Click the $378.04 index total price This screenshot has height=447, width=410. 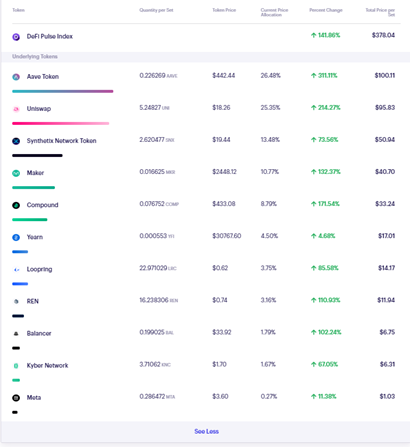point(383,35)
